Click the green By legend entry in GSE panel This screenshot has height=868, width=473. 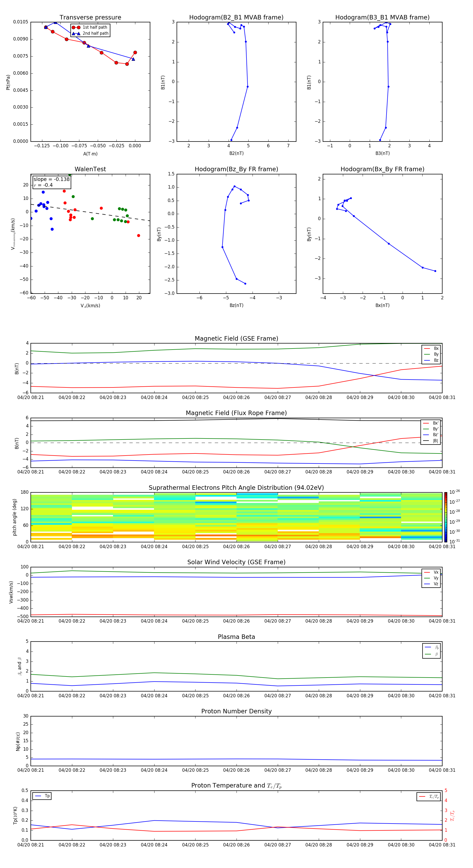coord(431,355)
